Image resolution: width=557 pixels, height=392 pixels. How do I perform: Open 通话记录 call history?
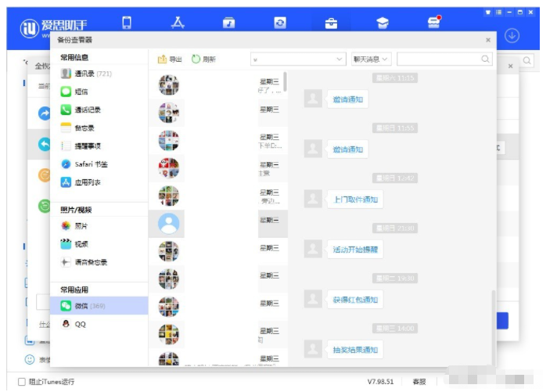(87, 110)
